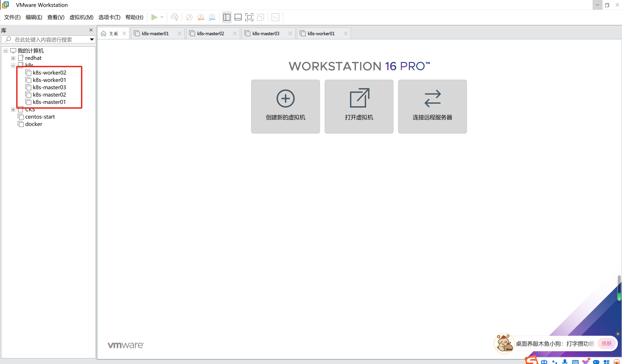Close the k8s-master01 tab

pyautogui.click(x=180, y=33)
